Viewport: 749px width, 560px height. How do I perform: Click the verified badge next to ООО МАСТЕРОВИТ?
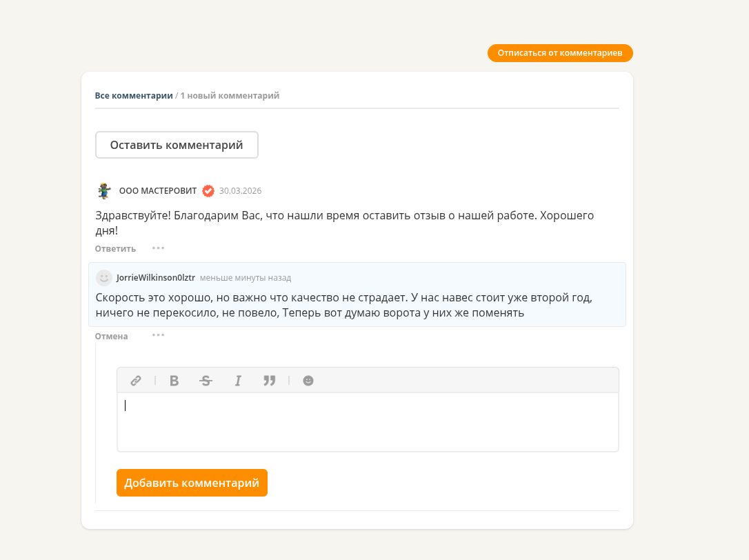pos(208,190)
